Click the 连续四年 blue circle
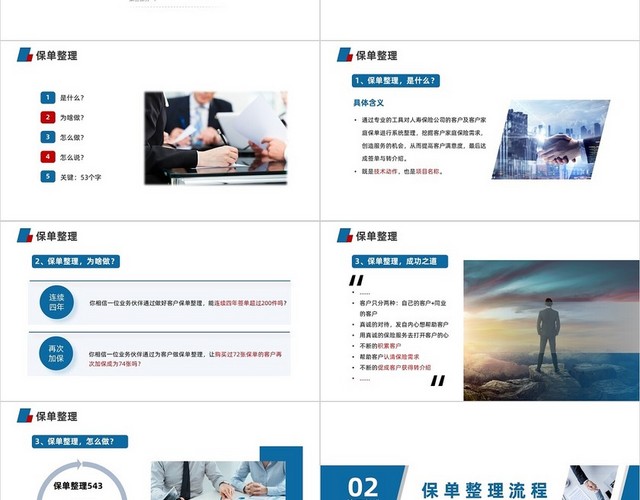640x500 pixels. [x=57, y=302]
